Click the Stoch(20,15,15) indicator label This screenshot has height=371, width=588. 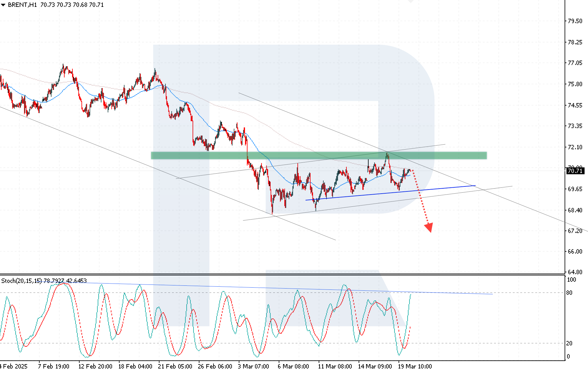(x=22, y=281)
